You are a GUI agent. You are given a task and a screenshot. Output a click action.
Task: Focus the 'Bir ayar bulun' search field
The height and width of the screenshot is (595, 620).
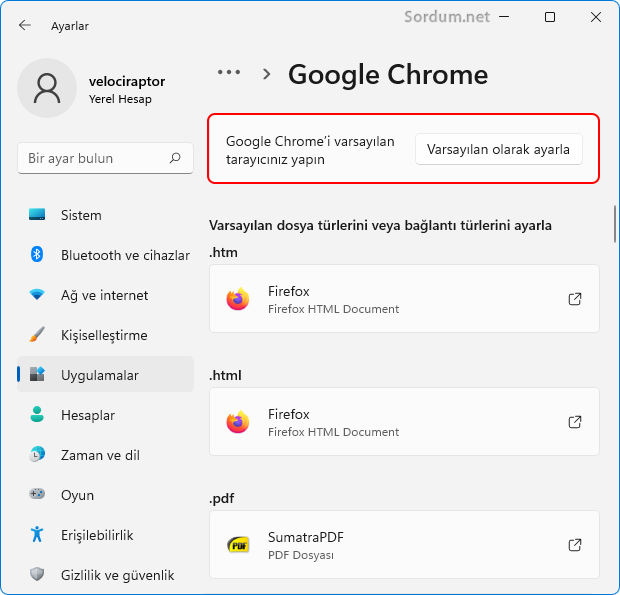[x=105, y=158]
